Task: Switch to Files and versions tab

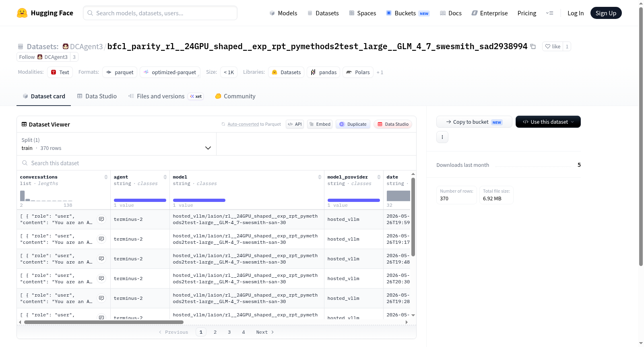Action: [165, 96]
